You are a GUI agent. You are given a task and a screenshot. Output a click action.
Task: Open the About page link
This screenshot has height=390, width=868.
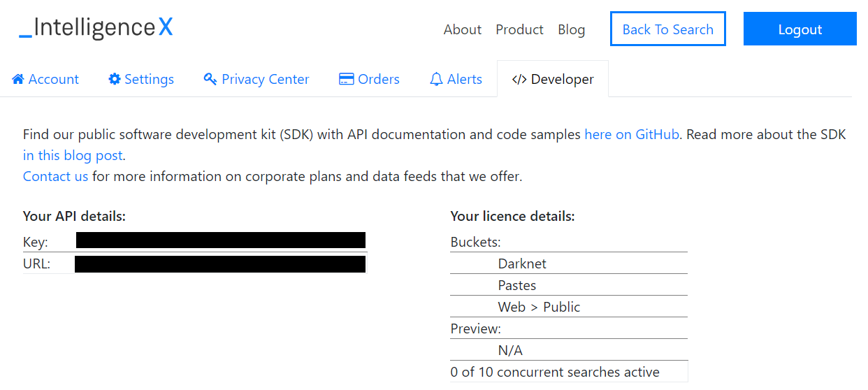click(x=462, y=29)
